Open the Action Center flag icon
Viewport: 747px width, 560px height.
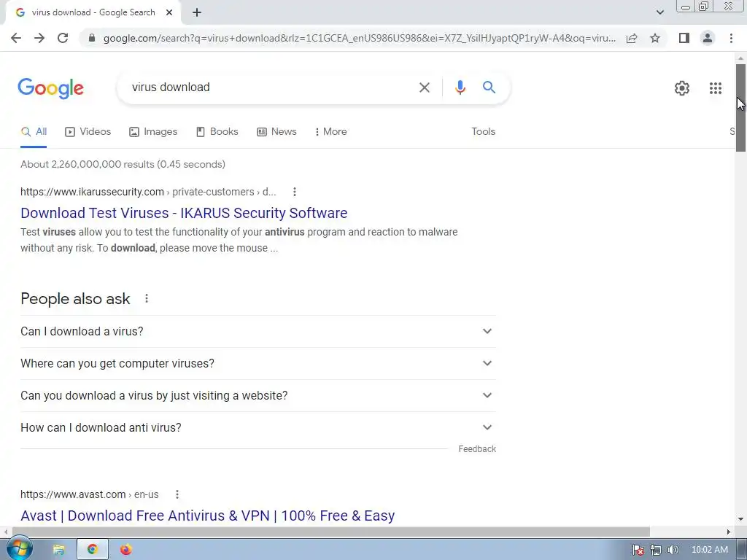coord(638,550)
